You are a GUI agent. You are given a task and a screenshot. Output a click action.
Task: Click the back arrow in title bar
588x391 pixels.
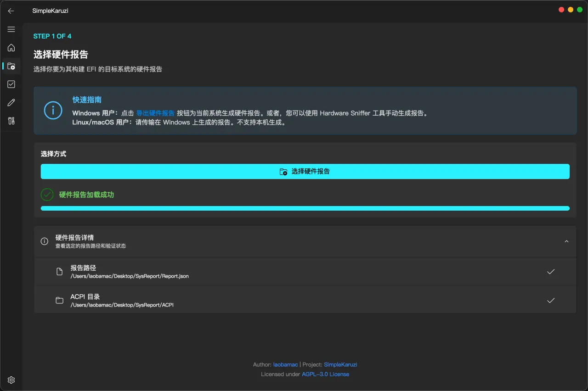(x=11, y=11)
